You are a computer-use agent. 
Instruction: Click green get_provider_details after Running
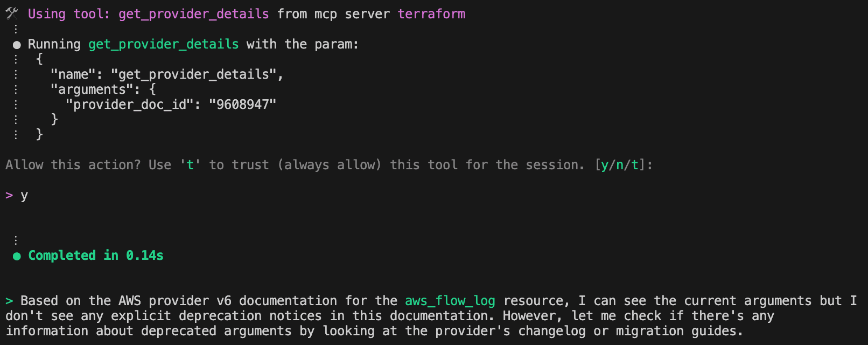163,44
